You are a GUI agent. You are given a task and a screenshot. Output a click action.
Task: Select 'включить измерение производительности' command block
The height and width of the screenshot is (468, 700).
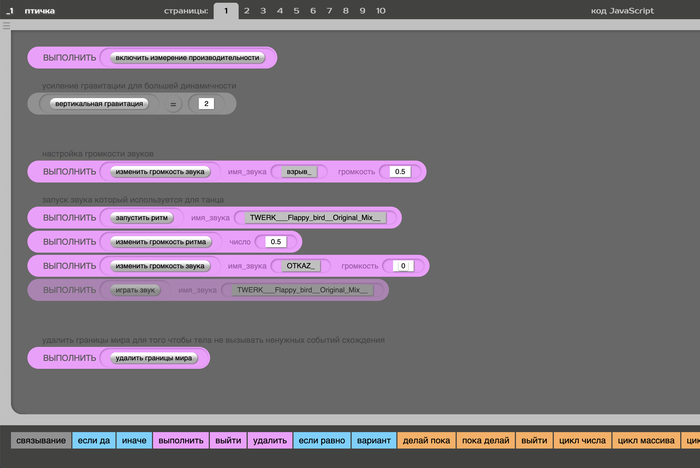(187, 58)
